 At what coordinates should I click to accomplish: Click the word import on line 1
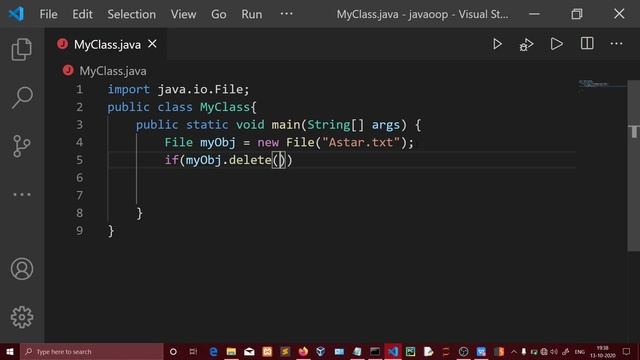(129, 89)
